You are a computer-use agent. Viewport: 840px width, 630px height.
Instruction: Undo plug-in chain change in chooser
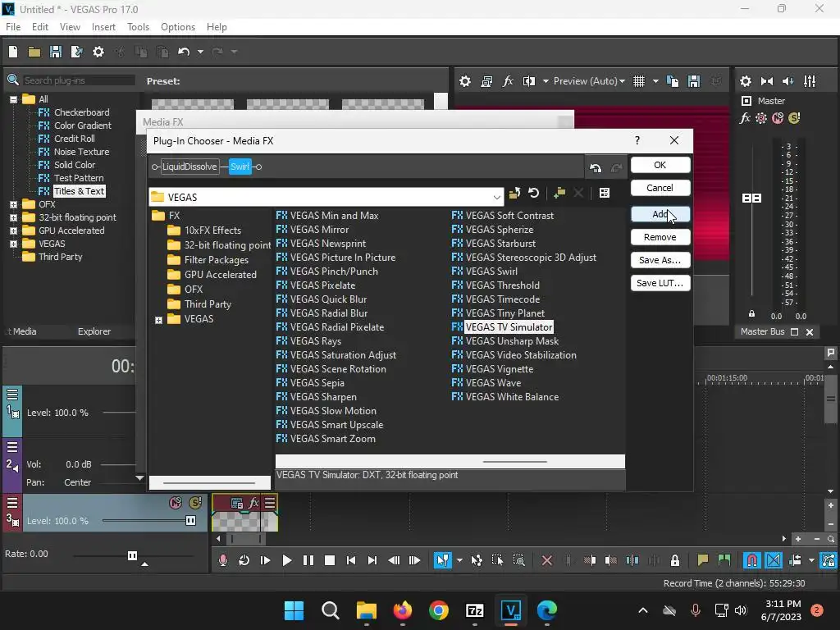pyautogui.click(x=596, y=167)
